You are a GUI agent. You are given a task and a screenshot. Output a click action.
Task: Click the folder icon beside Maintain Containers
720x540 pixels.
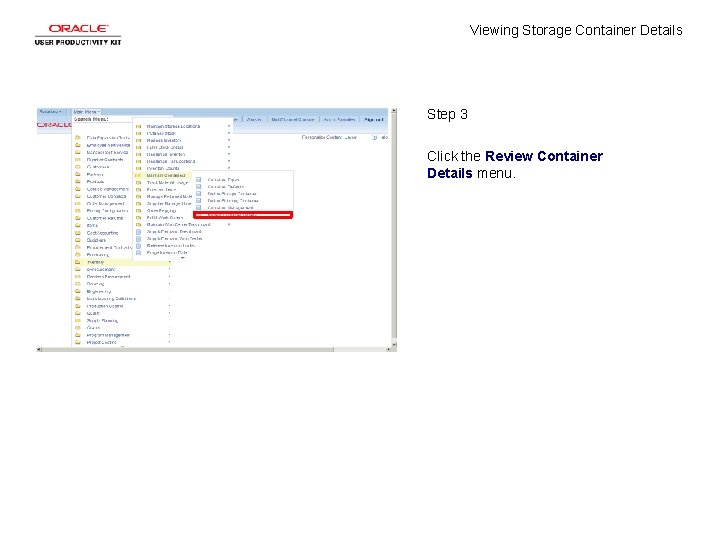point(138,175)
